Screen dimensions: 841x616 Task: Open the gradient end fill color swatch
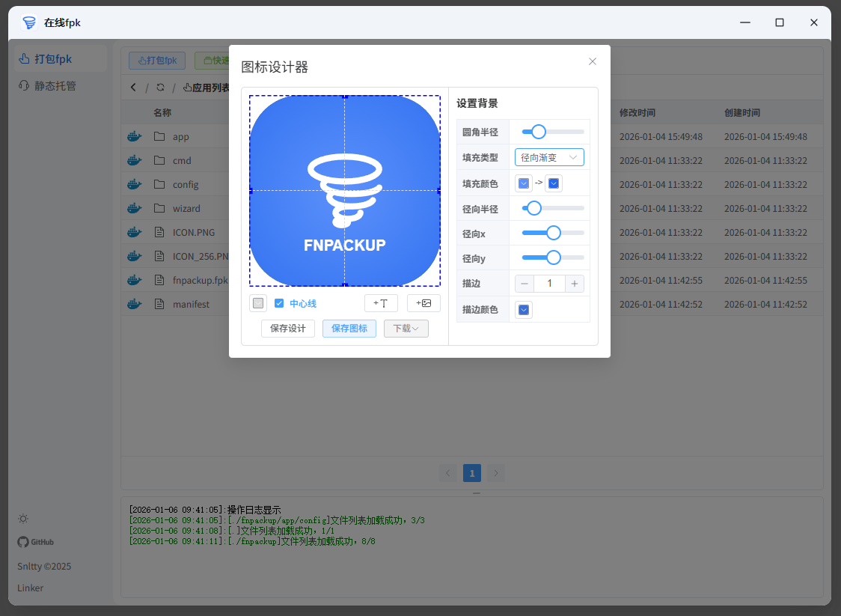[554, 183]
